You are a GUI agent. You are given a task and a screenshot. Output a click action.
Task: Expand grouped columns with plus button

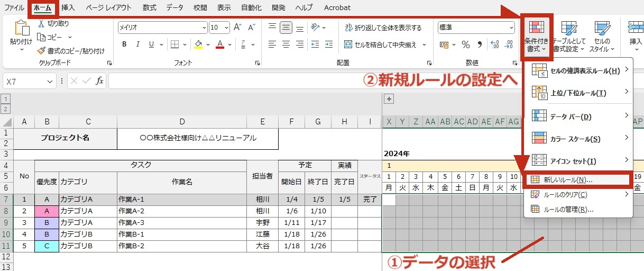tap(389, 98)
